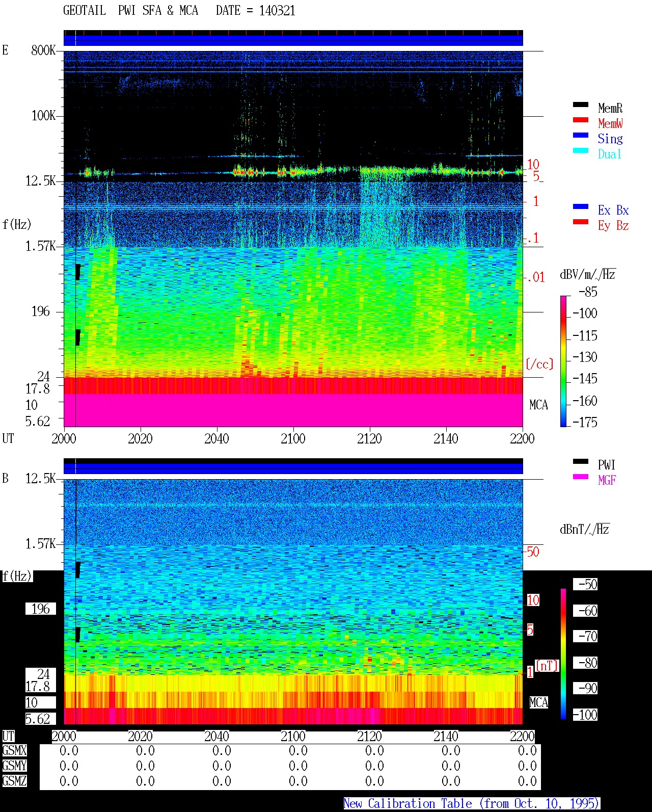652x812 pixels.
Task: Click the MGF legend label
Action: pyautogui.click(x=607, y=480)
